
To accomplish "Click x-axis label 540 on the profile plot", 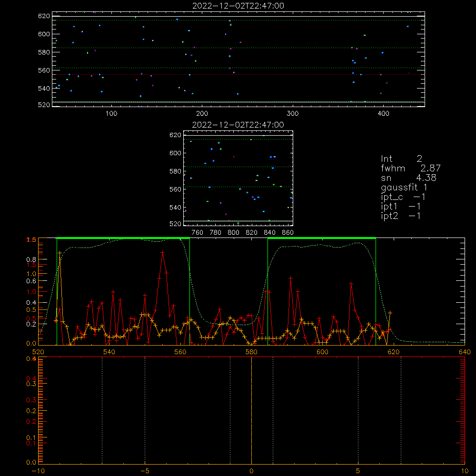I will [x=109, y=352].
